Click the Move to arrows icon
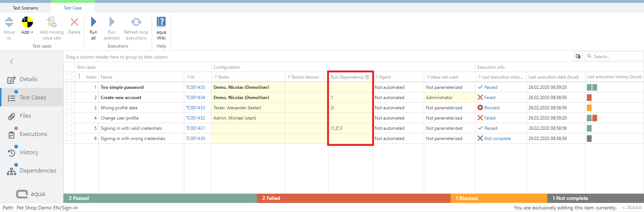Screen dimensions: 644x212 pyautogui.click(x=9, y=22)
